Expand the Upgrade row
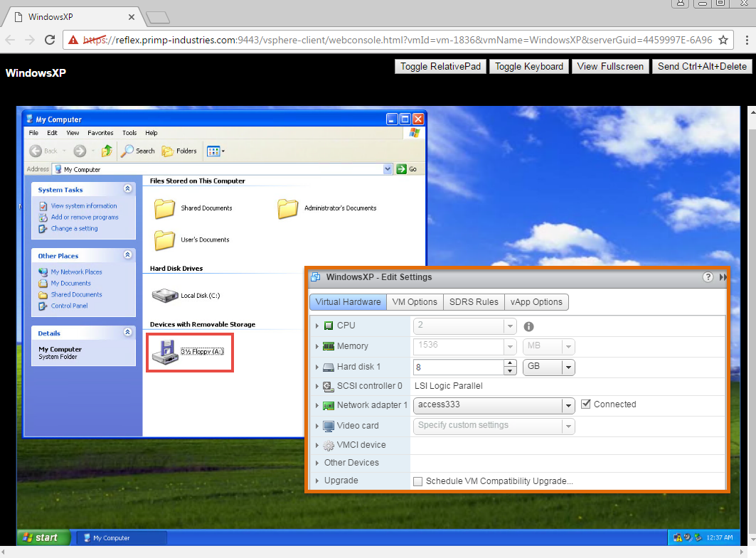Image resolution: width=756 pixels, height=558 pixels. 316,481
